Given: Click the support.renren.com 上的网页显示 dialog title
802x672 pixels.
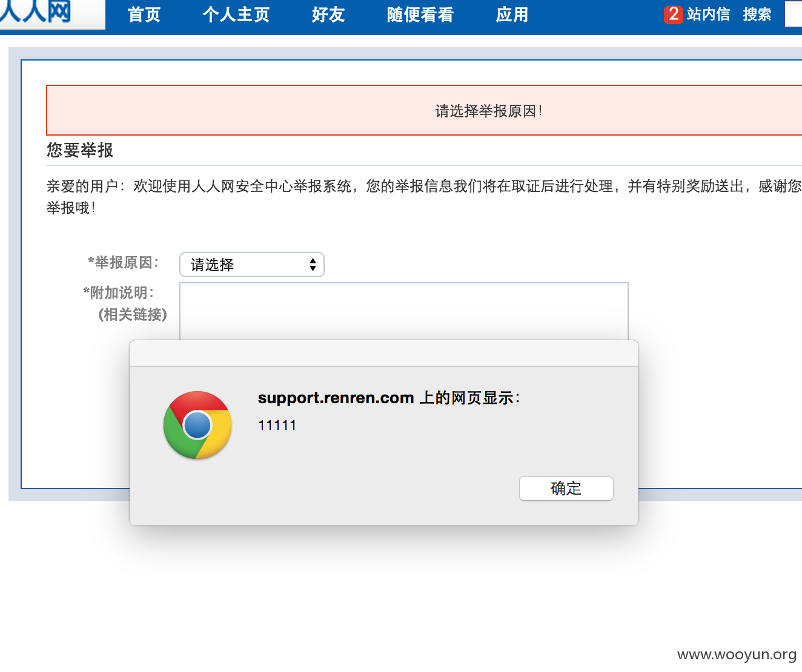Looking at the screenshot, I should point(389,398).
